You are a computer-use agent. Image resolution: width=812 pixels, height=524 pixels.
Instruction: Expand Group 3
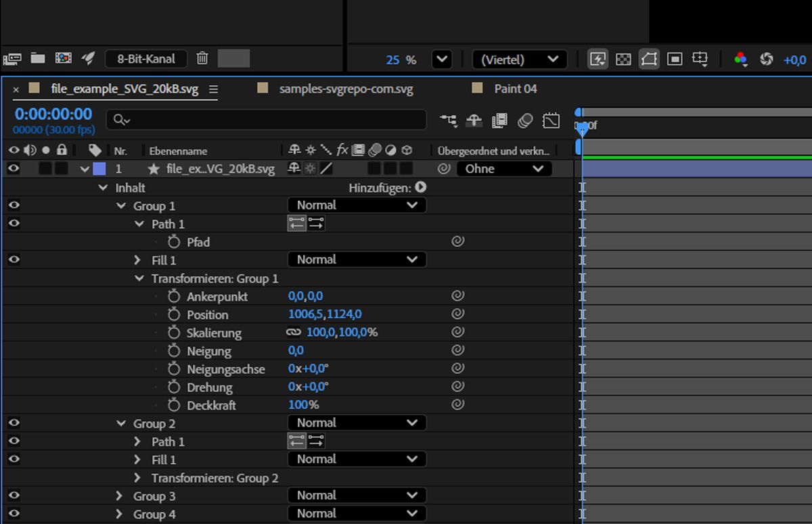tap(120, 496)
